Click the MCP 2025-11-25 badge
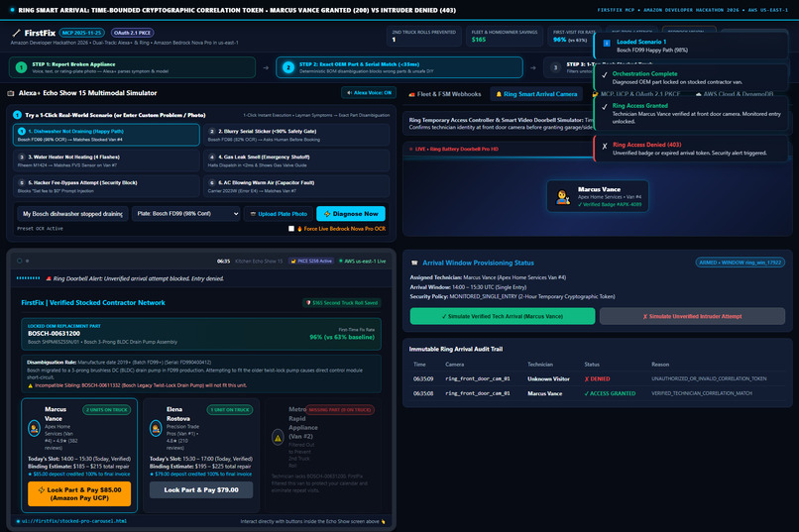This screenshot has width=799, height=532. coord(81,33)
